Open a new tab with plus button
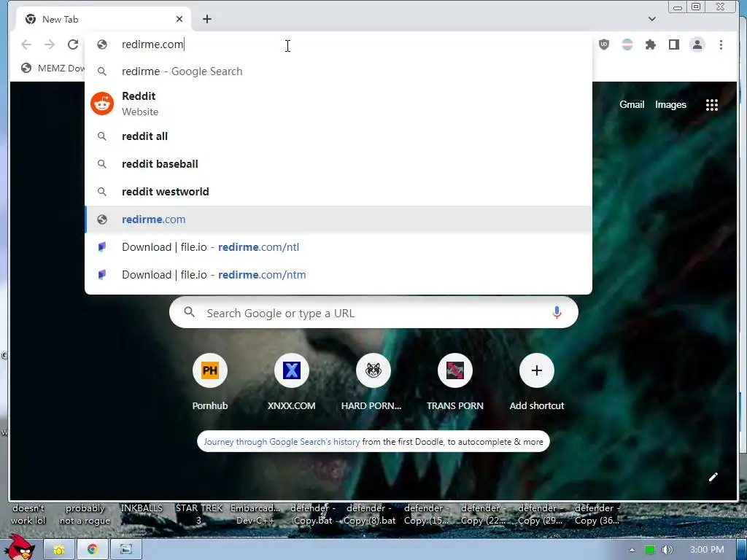The width and height of the screenshot is (747, 560). pos(206,19)
